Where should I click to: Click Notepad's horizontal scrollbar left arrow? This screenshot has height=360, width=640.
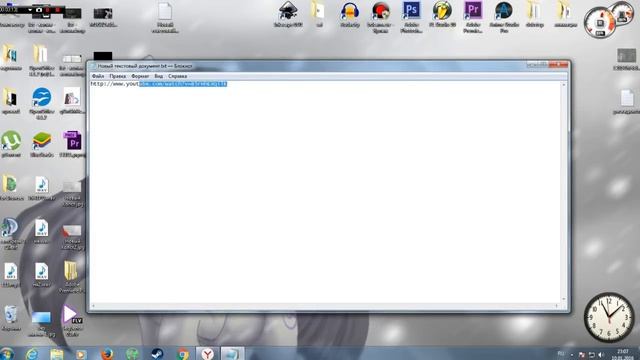tap(93, 306)
